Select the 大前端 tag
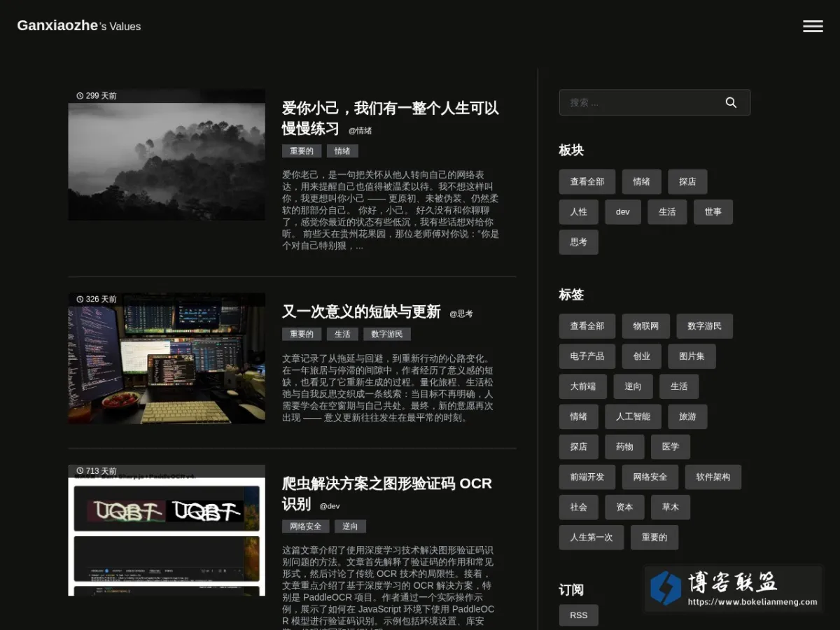The height and width of the screenshot is (630, 840). (x=583, y=386)
